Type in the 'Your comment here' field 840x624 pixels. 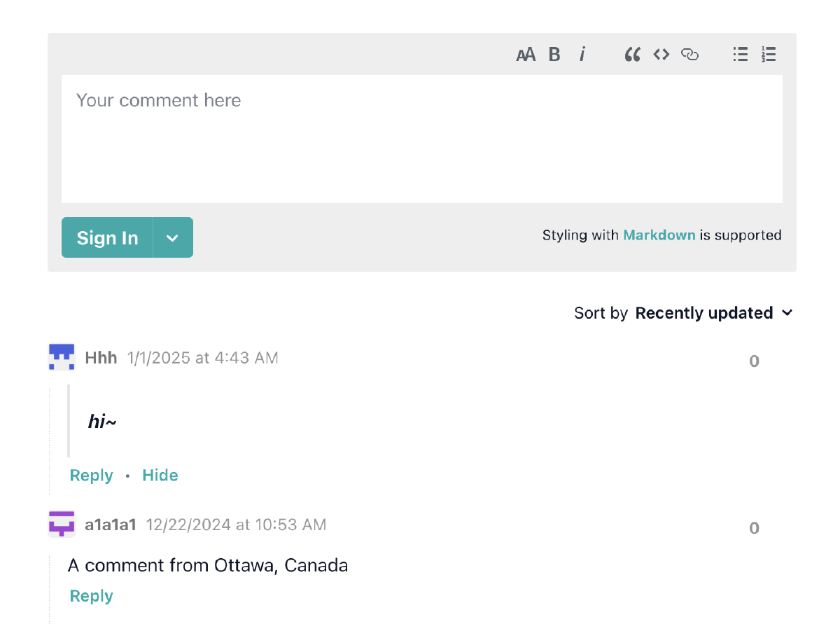(x=421, y=139)
